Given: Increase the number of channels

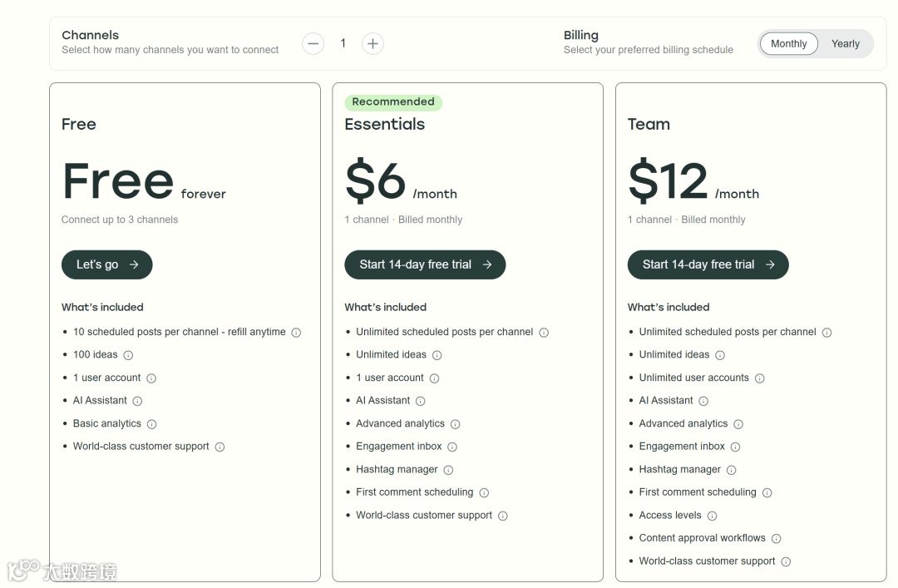Looking at the screenshot, I should tap(373, 43).
